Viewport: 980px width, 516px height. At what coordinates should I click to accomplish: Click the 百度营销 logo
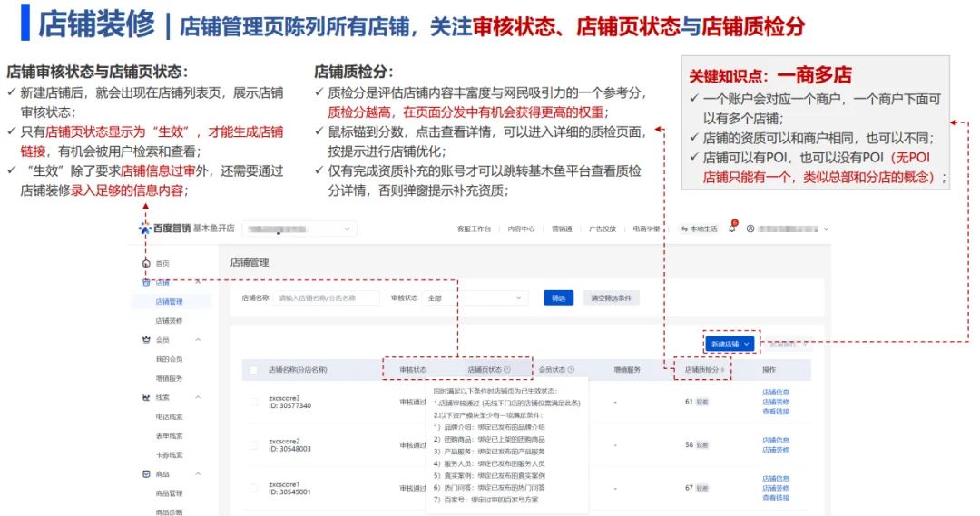click(164, 229)
